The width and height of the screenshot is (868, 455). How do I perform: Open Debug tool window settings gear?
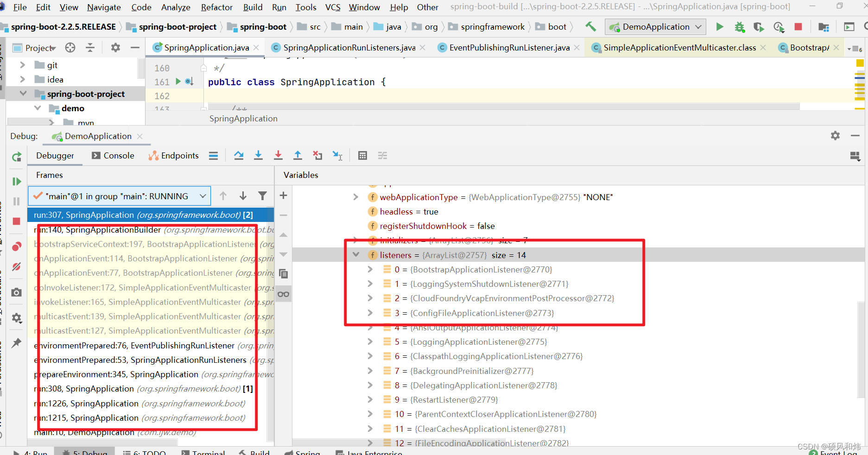[x=835, y=136]
